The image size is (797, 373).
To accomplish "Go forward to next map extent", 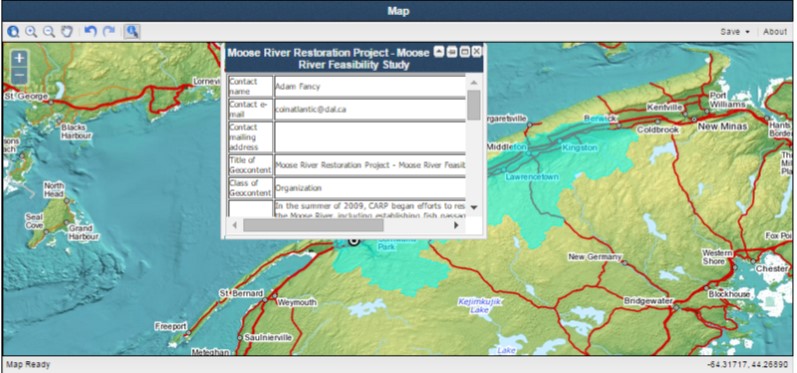I will pos(109,32).
